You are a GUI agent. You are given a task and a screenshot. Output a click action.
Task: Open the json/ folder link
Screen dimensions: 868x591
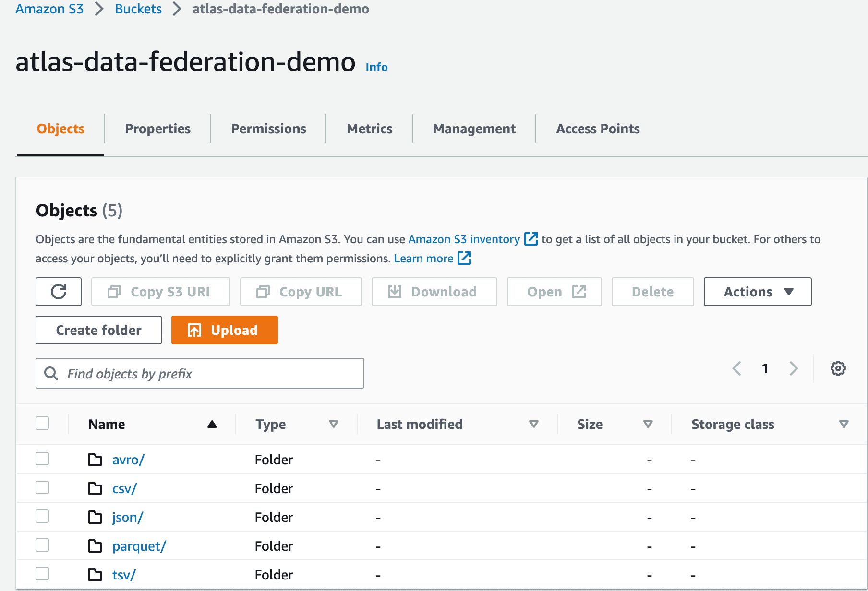(127, 517)
